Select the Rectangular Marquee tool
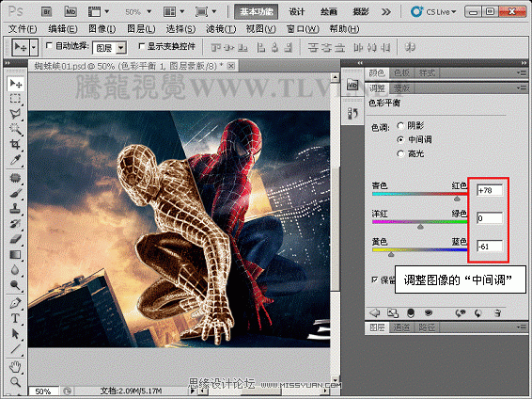 15,99
